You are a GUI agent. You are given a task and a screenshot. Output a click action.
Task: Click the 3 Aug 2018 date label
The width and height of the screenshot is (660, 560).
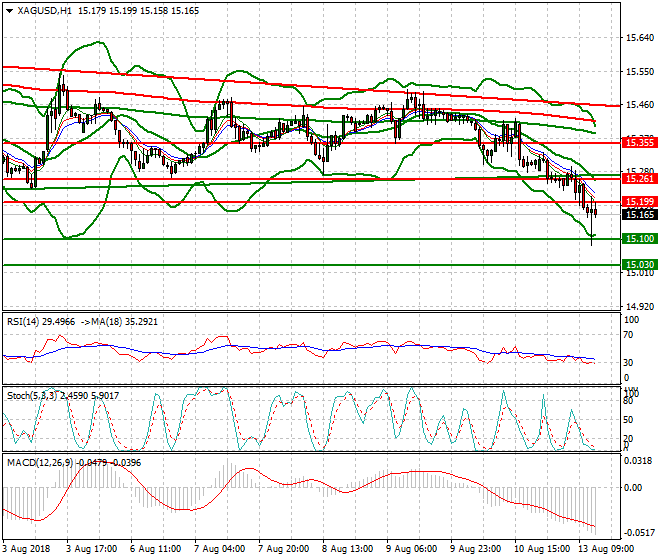[x=29, y=550]
